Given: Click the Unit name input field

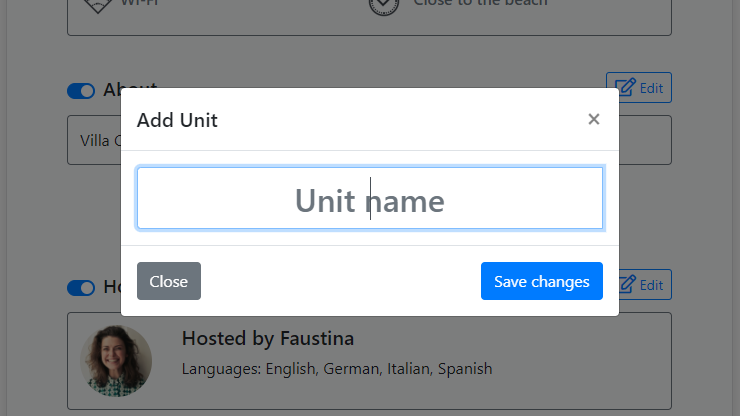Looking at the screenshot, I should pos(370,198).
